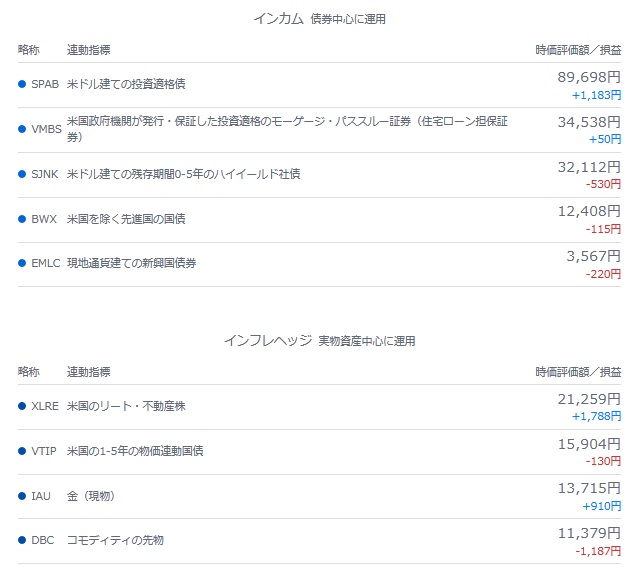This screenshot has height=577, width=635.
Task: Open the XLRE row description text
Action: tap(126, 406)
